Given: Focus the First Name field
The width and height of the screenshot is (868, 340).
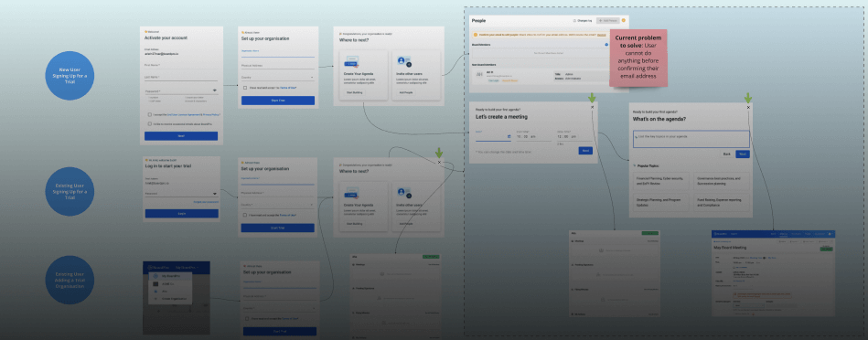Looking at the screenshot, I should [181, 65].
